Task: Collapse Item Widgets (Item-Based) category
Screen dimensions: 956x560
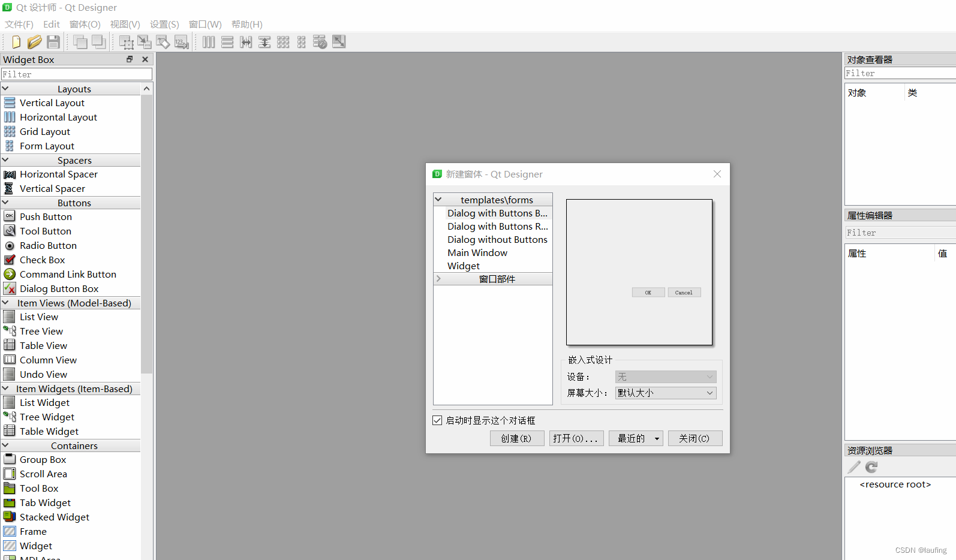Action: point(5,389)
